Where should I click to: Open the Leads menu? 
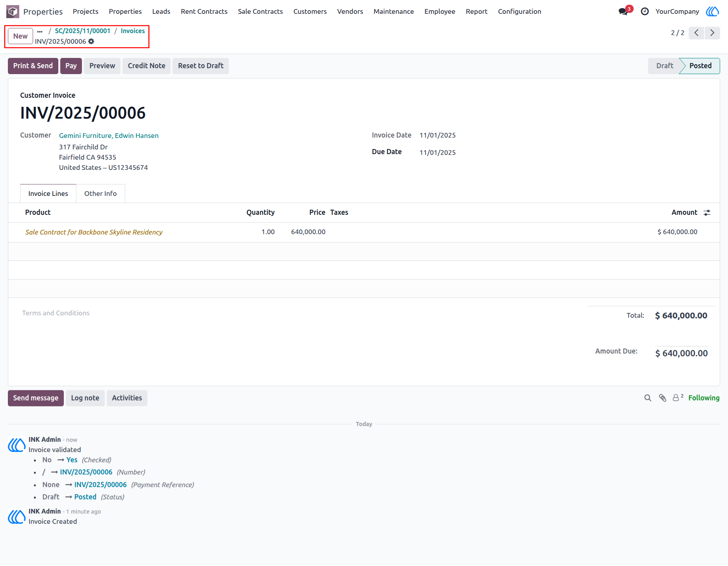(x=161, y=11)
